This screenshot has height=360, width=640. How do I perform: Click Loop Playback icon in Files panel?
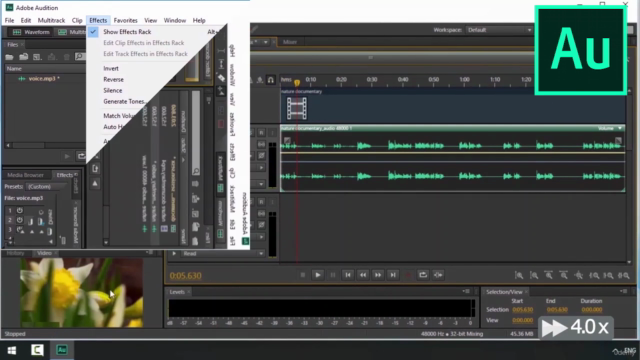[81, 156]
